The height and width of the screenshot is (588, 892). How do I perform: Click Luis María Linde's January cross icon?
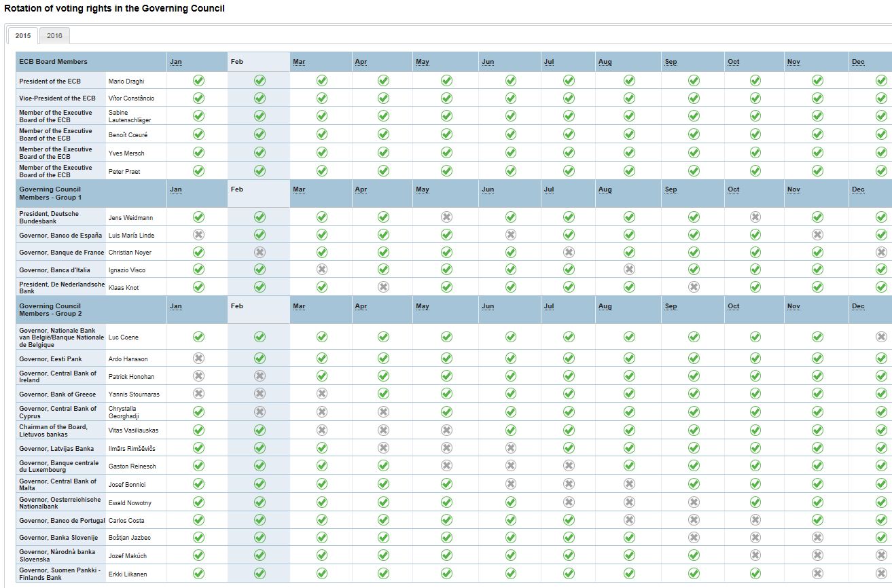198,235
